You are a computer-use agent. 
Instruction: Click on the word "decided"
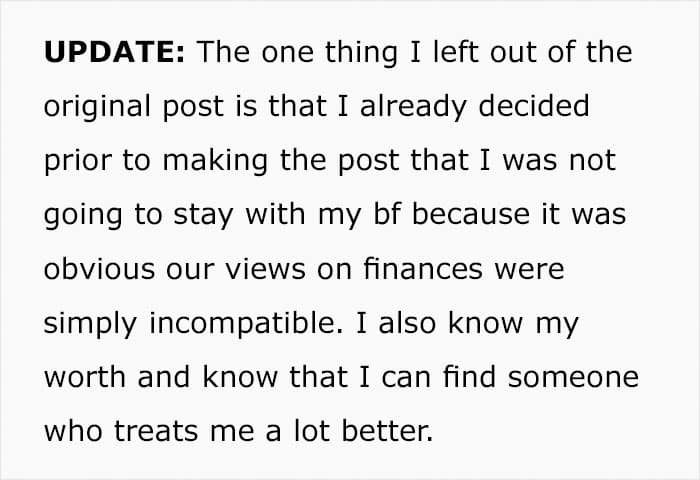pyautogui.click(x=533, y=106)
